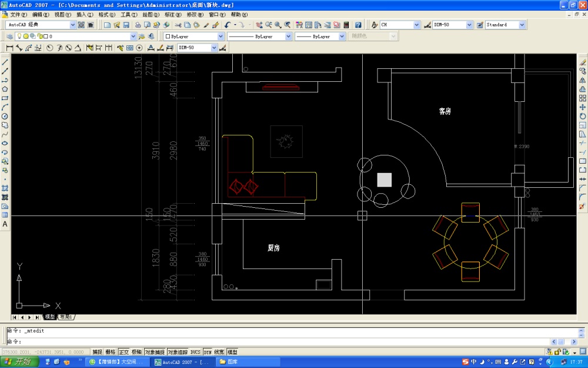The image size is (588, 368).
Task: Open the 绘图(D) menu
Action: pyautogui.click(x=151, y=14)
